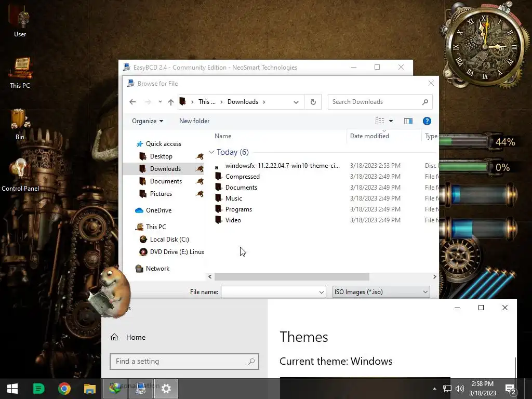
Task: Select Local Disk (C:)
Action: pos(169,240)
